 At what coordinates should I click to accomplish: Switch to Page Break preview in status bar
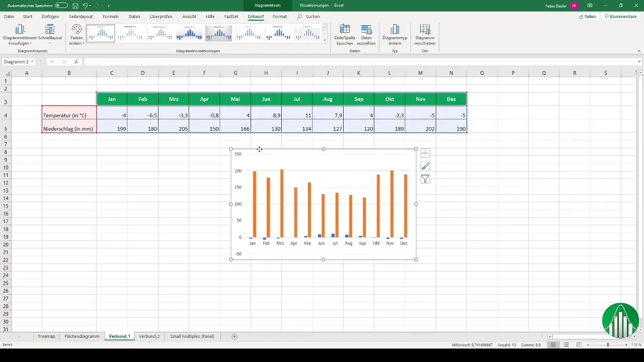[579, 345]
